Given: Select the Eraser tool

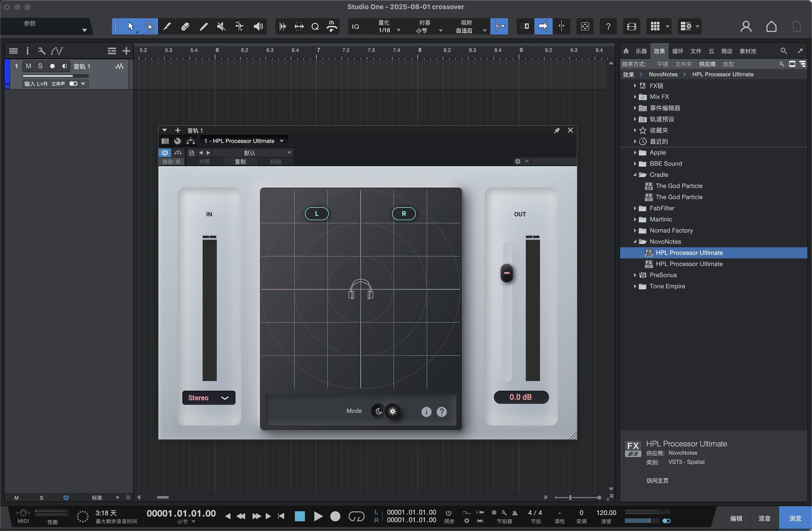Looking at the screenshot, I should tap(185, 26).
